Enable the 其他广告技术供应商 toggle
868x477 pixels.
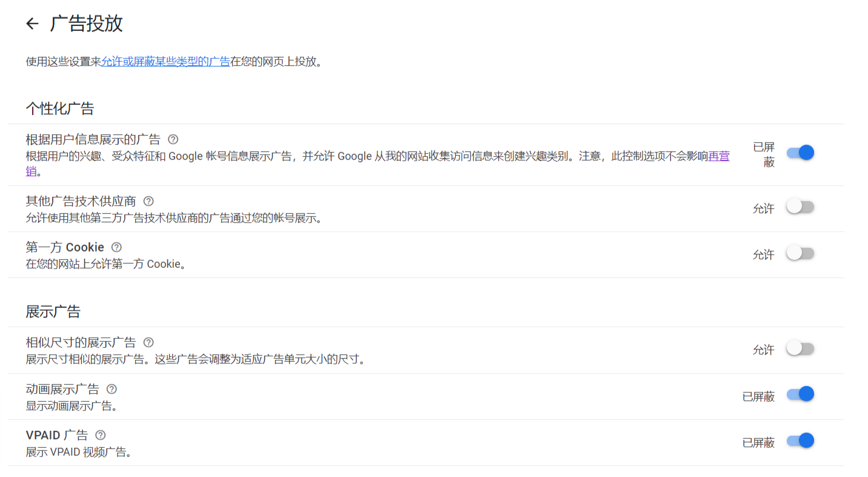pos(800,206)
